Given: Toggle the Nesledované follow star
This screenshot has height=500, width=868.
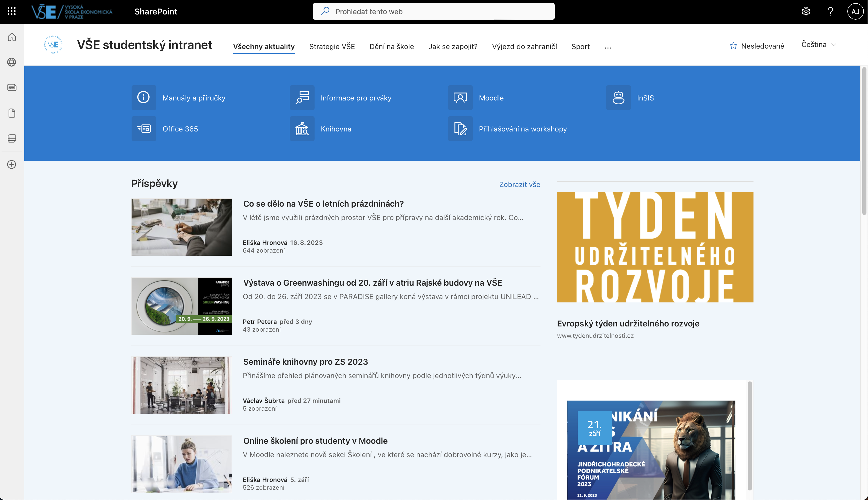Looking at the screenshot, I should coord(733,46).
